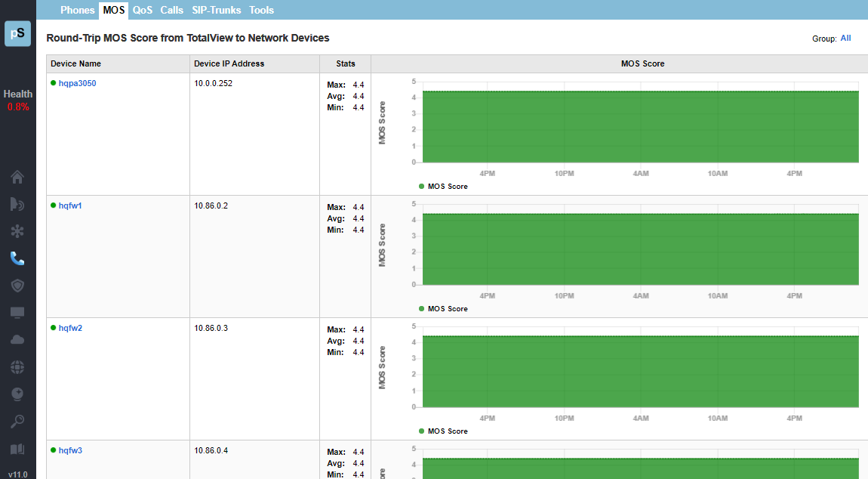Go to the Home icon in sidebar
The image size is (868, 479).
17,178
